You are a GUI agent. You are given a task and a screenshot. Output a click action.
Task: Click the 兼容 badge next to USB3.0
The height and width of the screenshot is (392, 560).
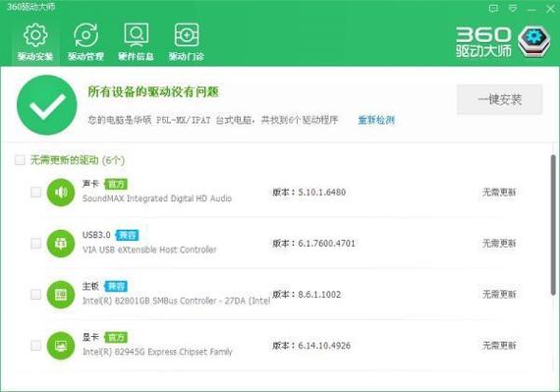pyautogui.click(x=127, y=235)
